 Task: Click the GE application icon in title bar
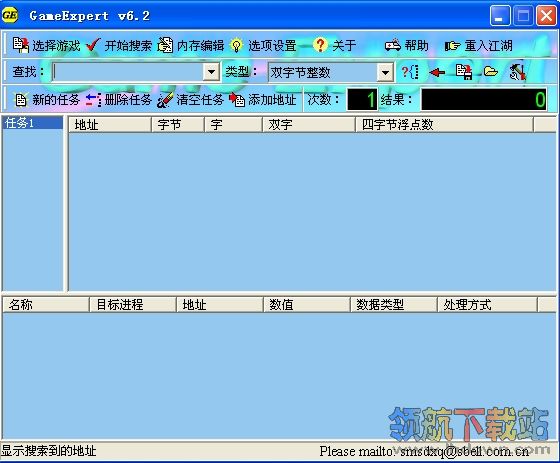click(x=10, y=15)
